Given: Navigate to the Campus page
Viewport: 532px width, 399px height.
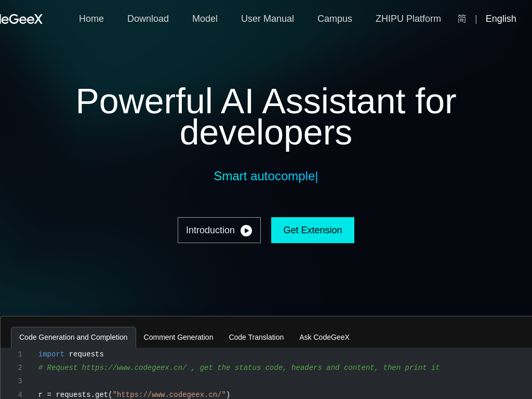Looking at the screenshot, I should point(335,19).
